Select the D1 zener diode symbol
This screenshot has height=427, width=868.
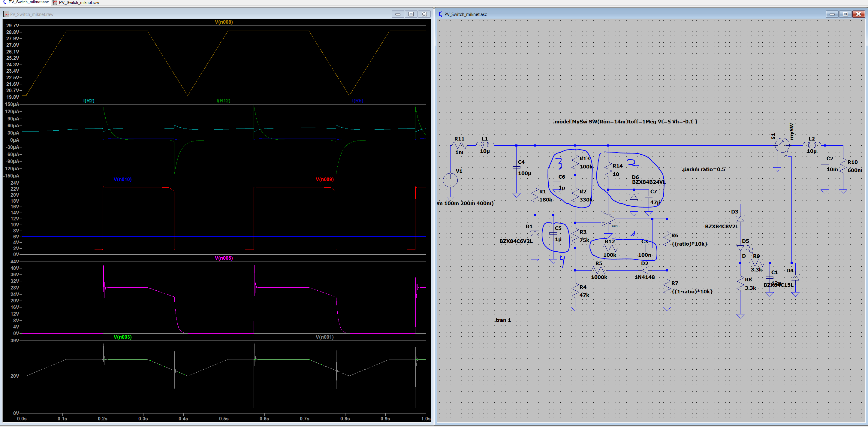pos(535,233)
